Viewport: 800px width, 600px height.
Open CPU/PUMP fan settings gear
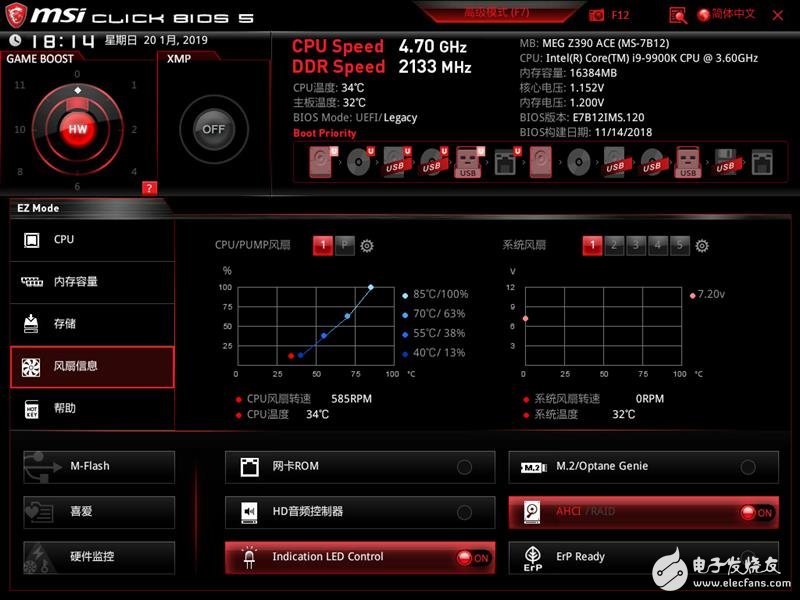pyautogui.click(x=367, y=246)
